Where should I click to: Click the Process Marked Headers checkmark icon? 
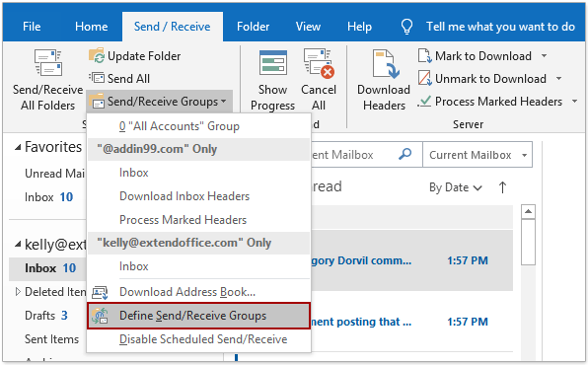point(424,101)
